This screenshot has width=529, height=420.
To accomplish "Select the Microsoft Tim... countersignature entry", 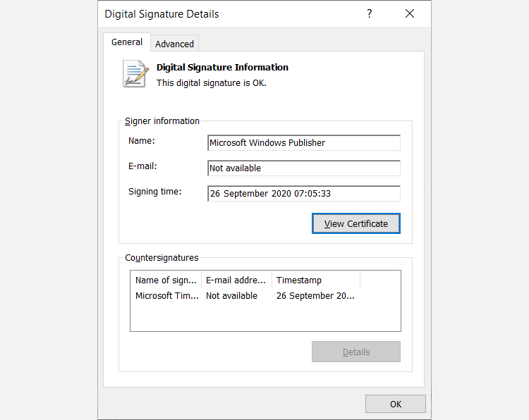I will [x=166, y=296].
